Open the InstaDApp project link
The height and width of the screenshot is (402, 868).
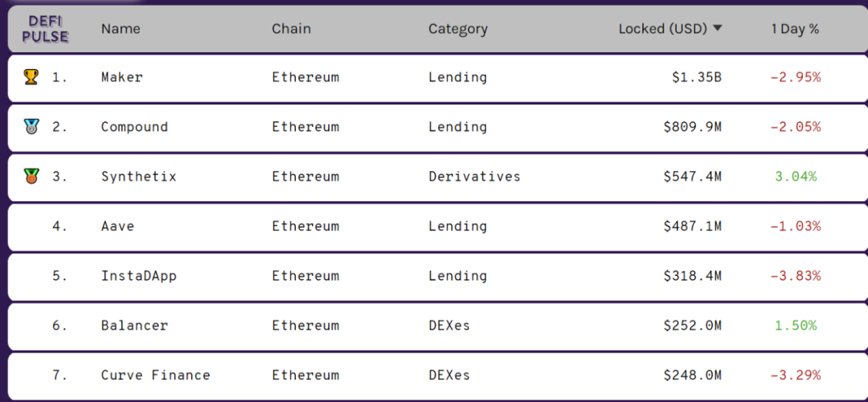pos(139,276)
